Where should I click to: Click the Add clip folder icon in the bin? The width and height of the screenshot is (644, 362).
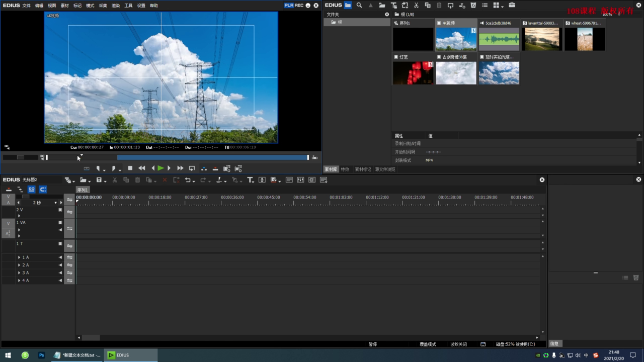point(382,5)
